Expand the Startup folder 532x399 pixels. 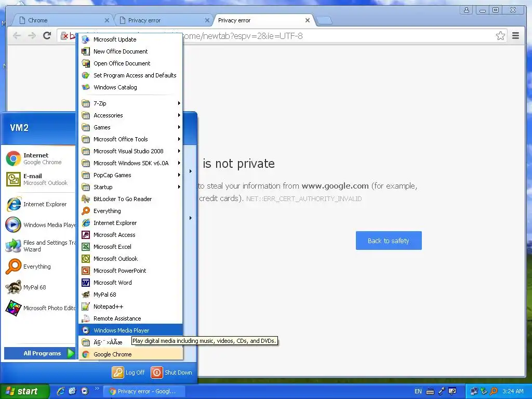(x=130, y=187)
